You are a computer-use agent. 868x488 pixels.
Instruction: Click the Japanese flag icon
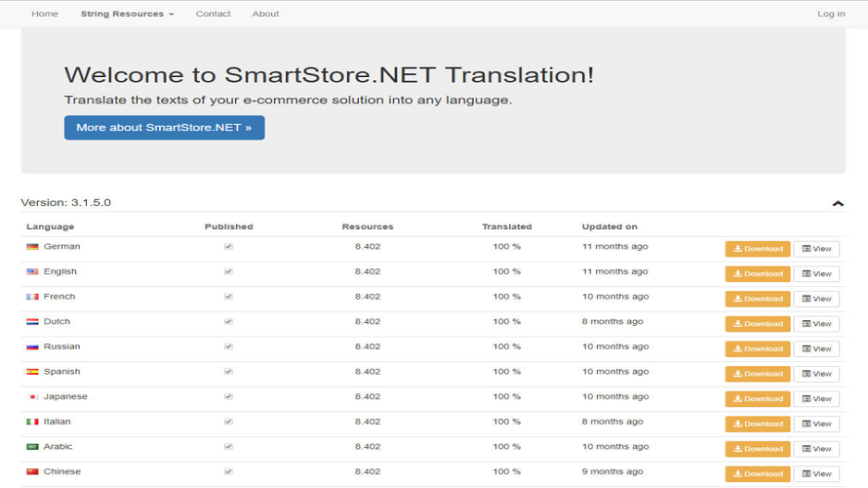click(x=32, y=396)
